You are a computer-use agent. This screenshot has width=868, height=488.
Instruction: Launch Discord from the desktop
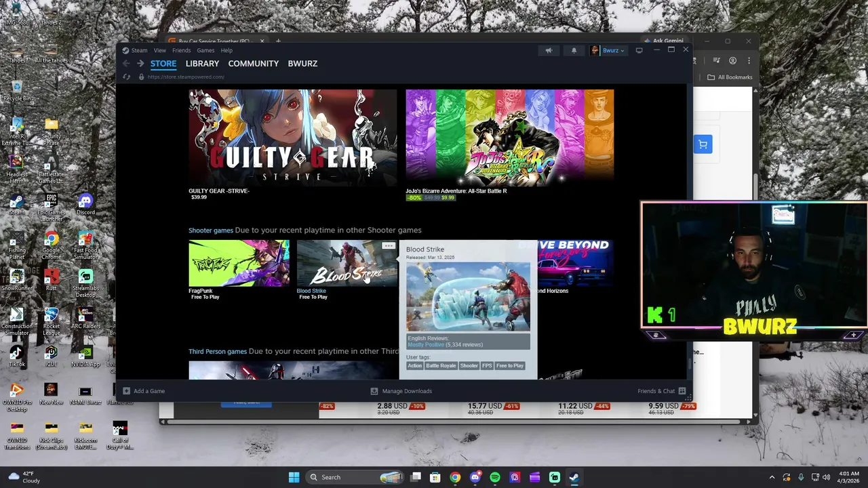(85, 204)
